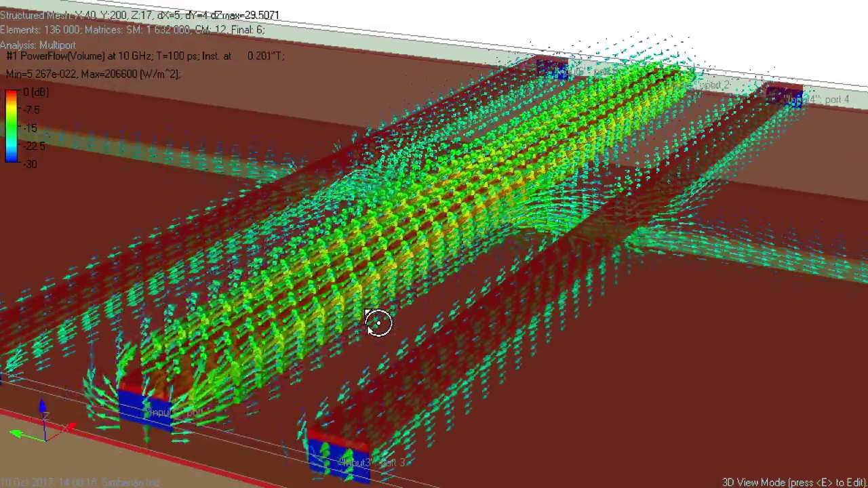Click the XYZ axis orientation triad
This screenshot has width=868, height=488.
44,422
